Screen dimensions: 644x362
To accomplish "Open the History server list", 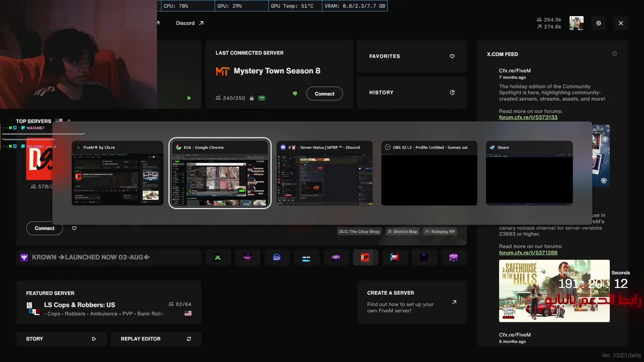I will 412,93.
